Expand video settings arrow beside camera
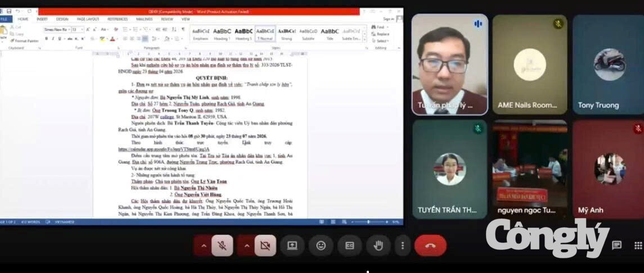Viewport: 644px width, 273px height. (x=246, y=245)
